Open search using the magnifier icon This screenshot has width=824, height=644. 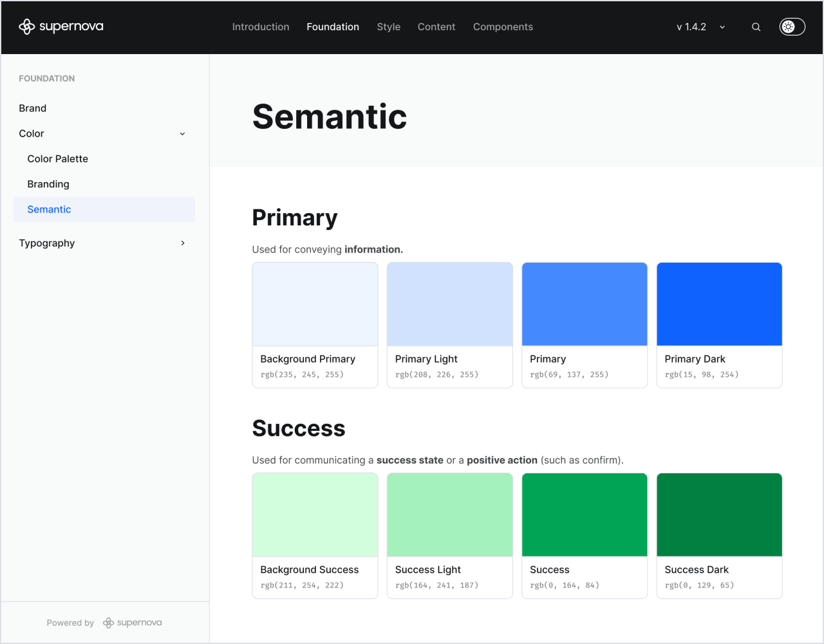756,27
